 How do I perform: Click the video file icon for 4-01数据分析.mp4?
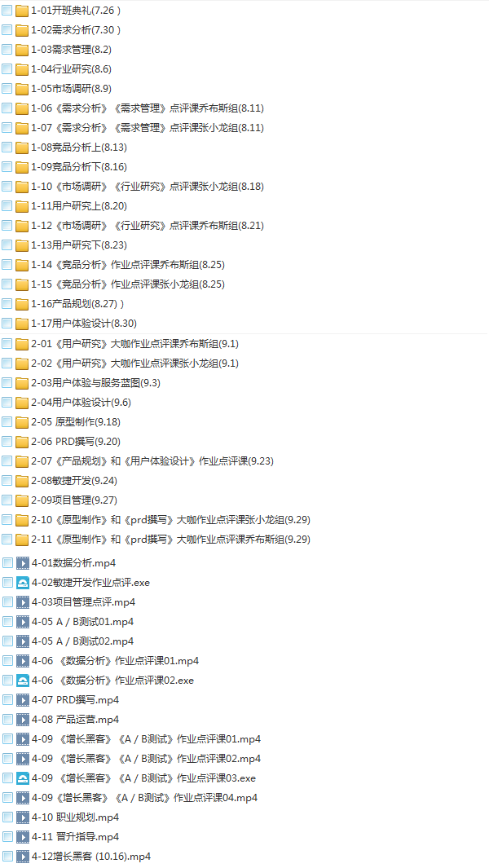[23, 563]
